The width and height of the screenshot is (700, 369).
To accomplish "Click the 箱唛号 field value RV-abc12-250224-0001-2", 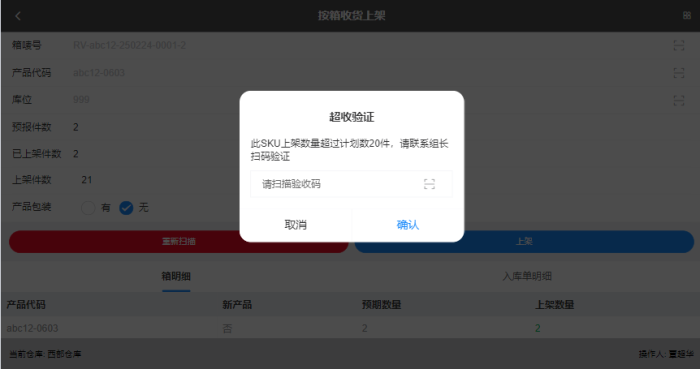I will [x=129, y=46].
